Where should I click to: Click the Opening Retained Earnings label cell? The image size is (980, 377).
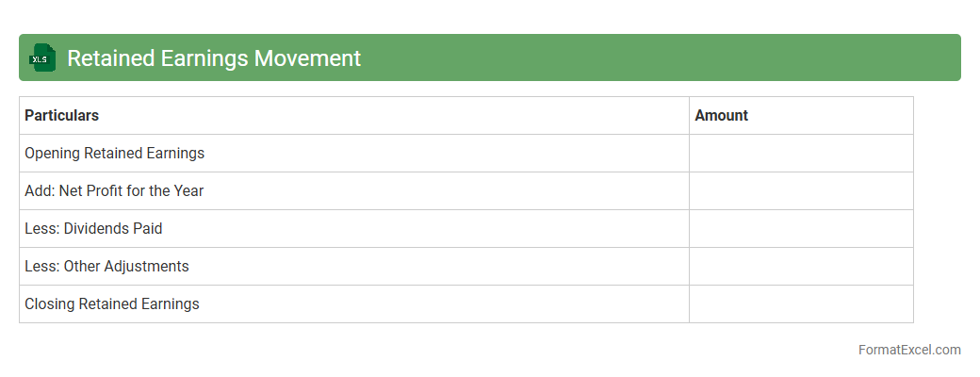[x=115, y=154]
